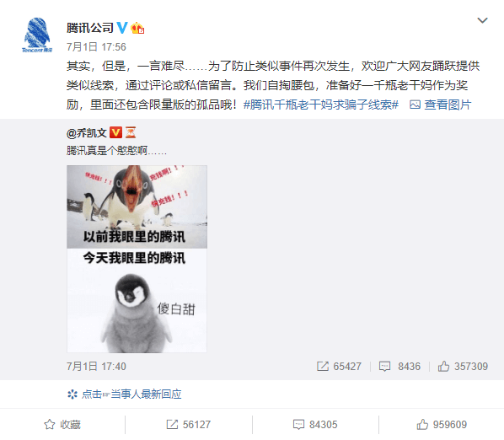Viewport: 504px width, 440px height.
Task: Open the original post's 8436 comments
Action: (x=399, y=367)
